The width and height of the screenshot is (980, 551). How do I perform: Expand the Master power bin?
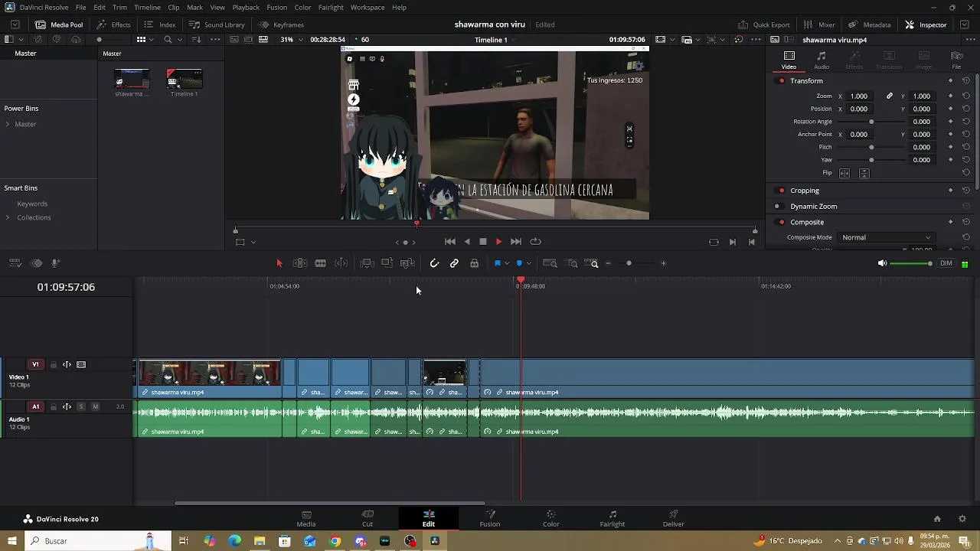pyautogui.click(x=8, y=124)
